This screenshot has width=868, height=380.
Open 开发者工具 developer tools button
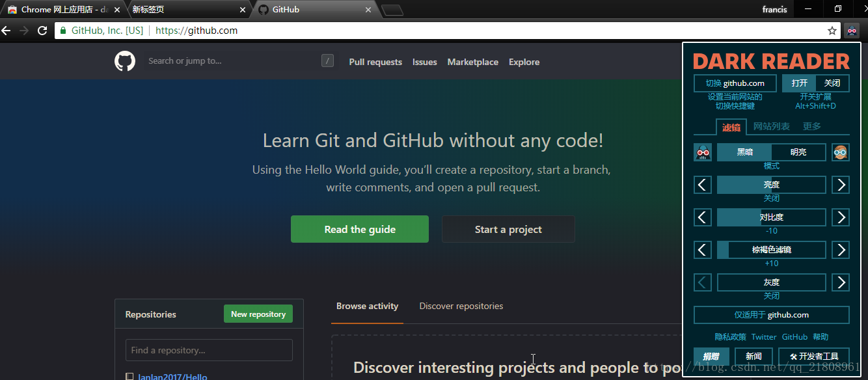pos(814,357)
